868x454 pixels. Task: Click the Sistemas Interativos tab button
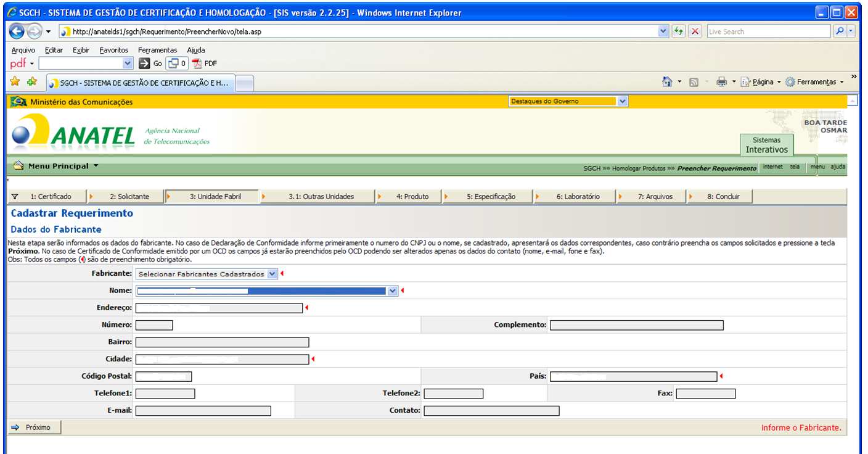(766, 145)
